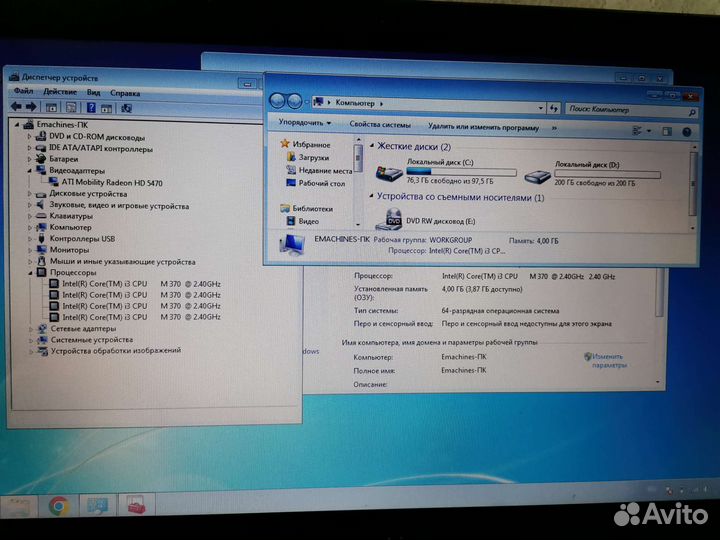This screenshot has width=720, height=540.
Task: Click the C: drive usage bar
Action: (461, 172)
